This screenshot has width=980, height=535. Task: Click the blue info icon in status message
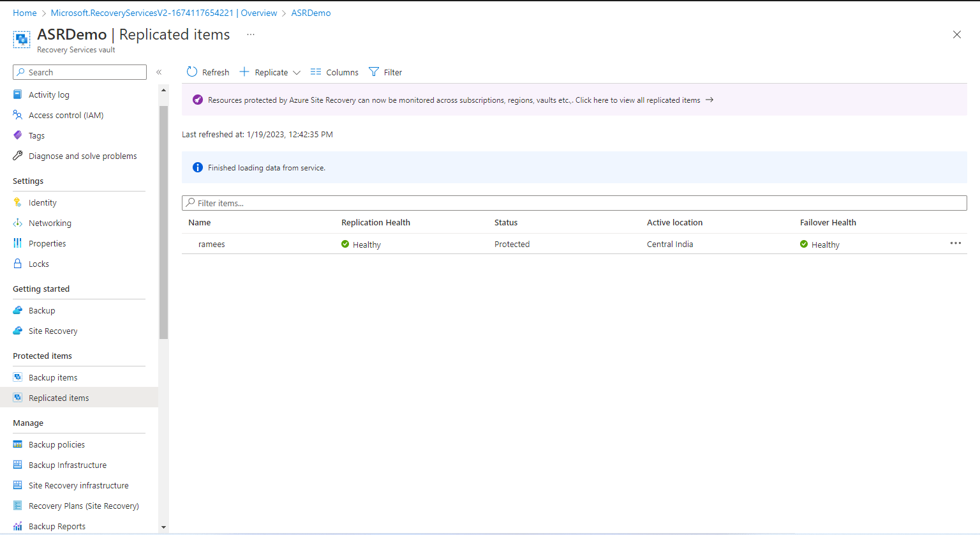coord(198,167)
